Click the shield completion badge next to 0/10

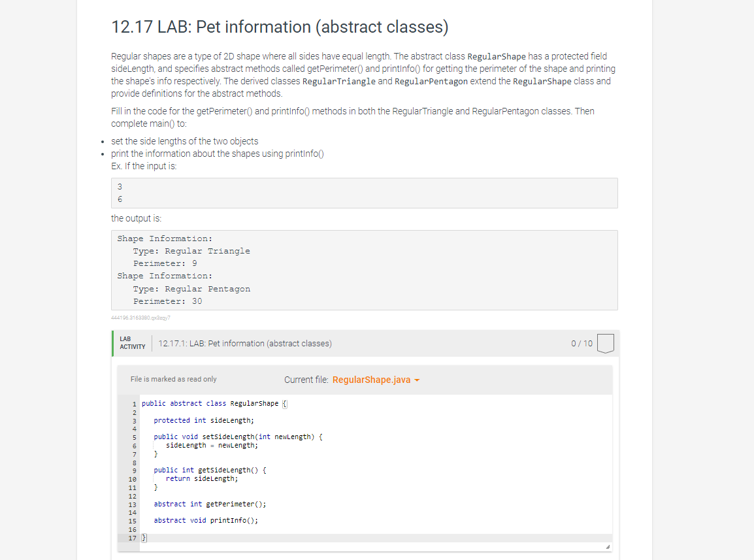(x=605, y=343)
